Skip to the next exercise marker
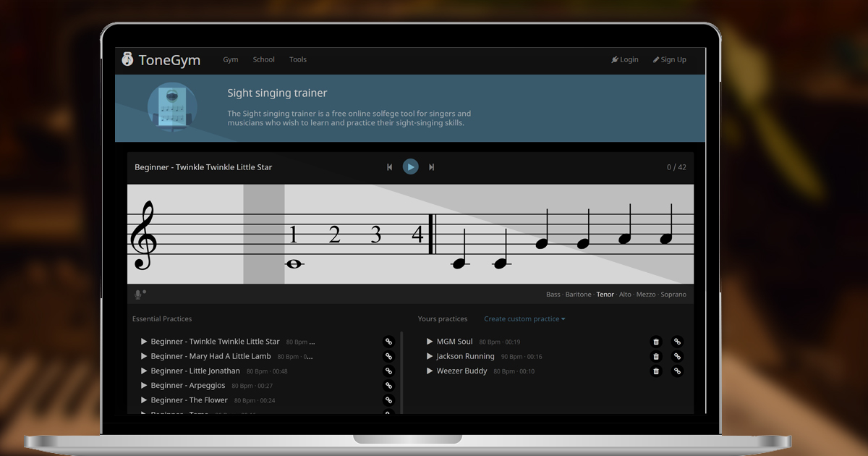 coord(432,166)
